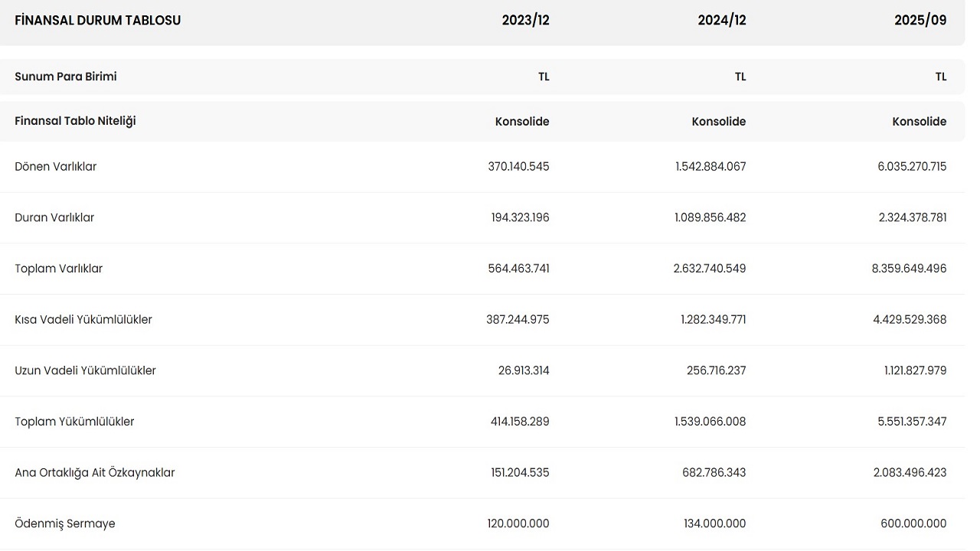Click the Ödenmiş Sermaye row label

65,524
